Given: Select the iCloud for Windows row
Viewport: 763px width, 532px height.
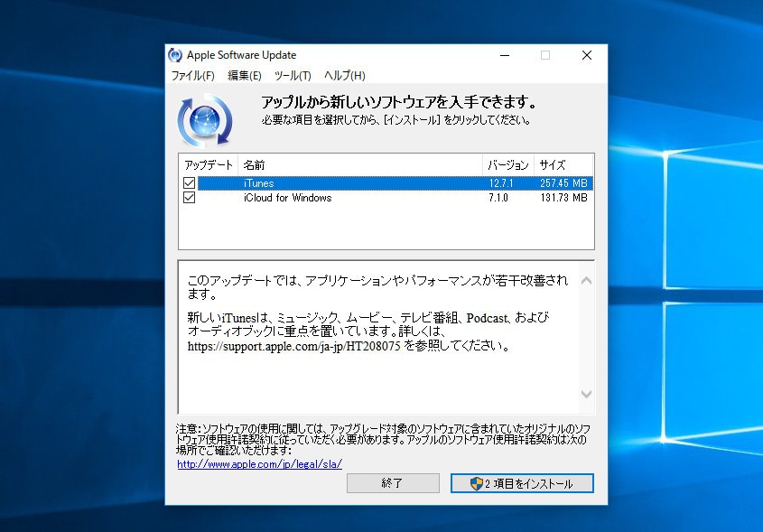Looking at the screenshot, I should point(386,198).
